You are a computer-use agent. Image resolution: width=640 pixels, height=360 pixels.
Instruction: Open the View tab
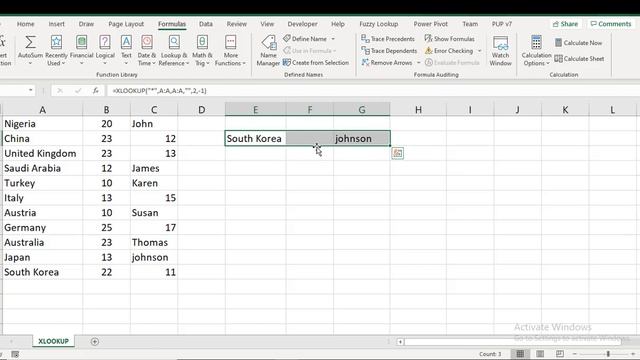267,24
